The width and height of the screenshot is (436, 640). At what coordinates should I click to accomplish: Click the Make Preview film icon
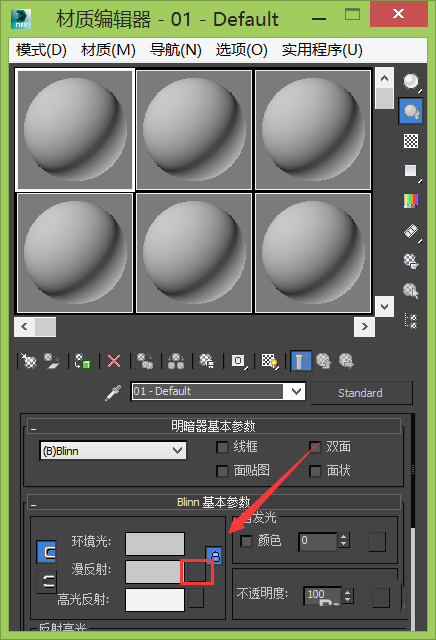coord(412,231)
